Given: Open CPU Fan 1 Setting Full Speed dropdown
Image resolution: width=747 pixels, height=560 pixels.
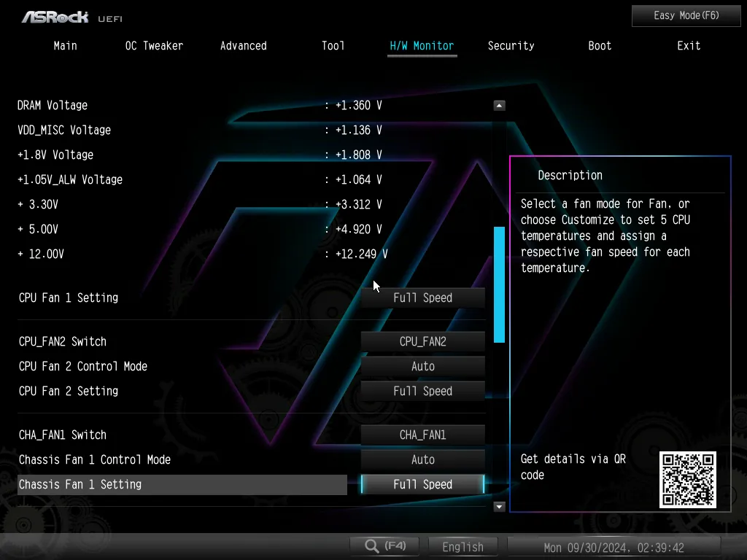Looking at the screenshot, I should pos(422,297).
